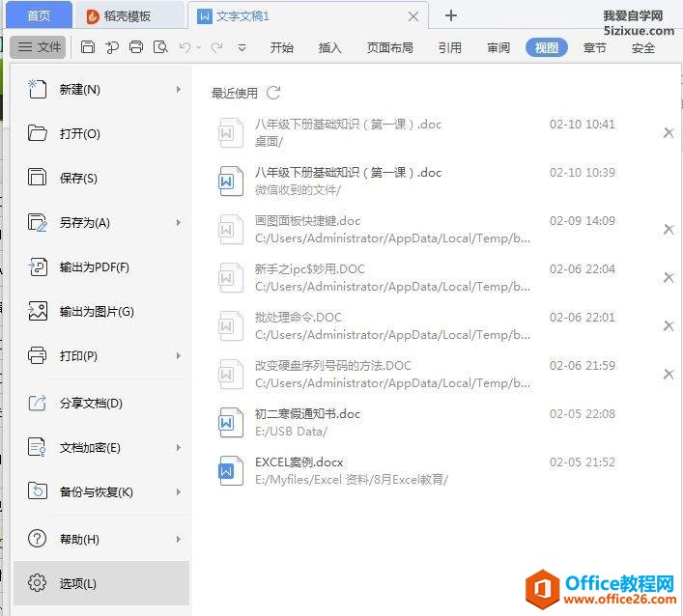Click the 文件 menu button
Screen dimensions: 683x616
coord(39,47)
